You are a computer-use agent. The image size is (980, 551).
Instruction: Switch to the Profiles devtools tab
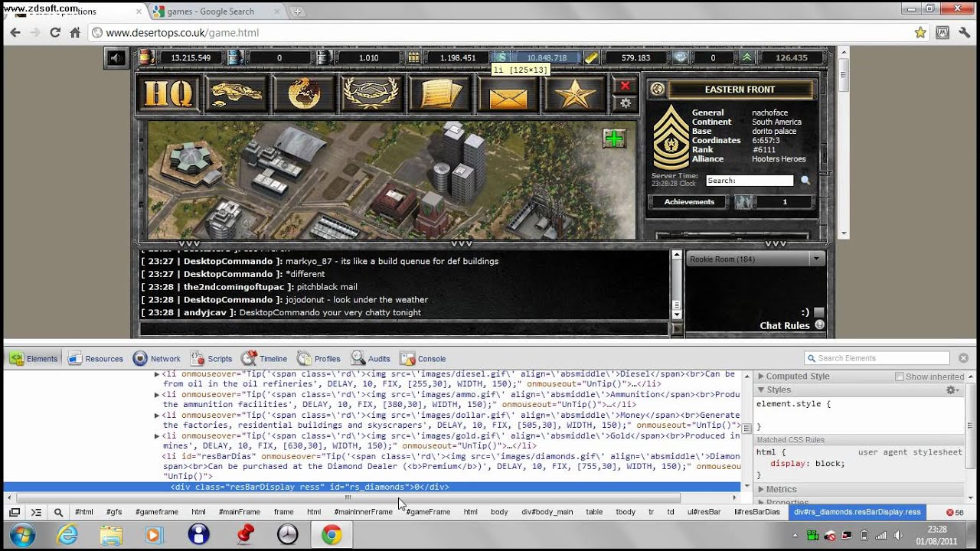click(319, 358)
